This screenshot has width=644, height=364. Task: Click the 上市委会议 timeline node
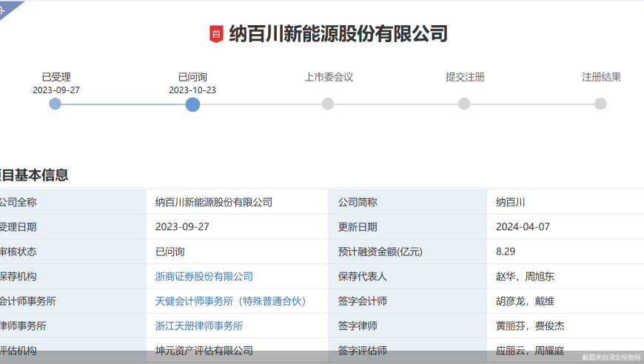(328, 104)
